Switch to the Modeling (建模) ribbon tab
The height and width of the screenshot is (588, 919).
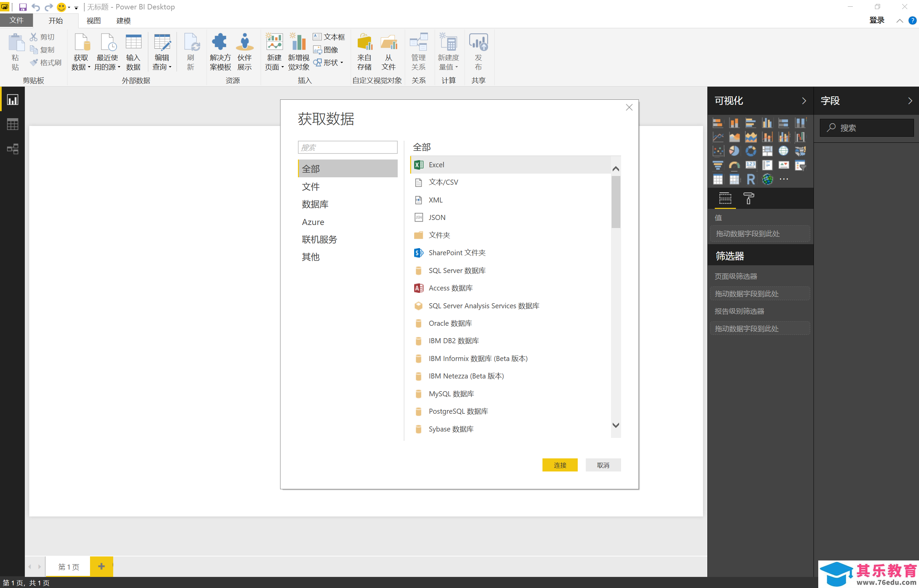(x=123, y=20)
